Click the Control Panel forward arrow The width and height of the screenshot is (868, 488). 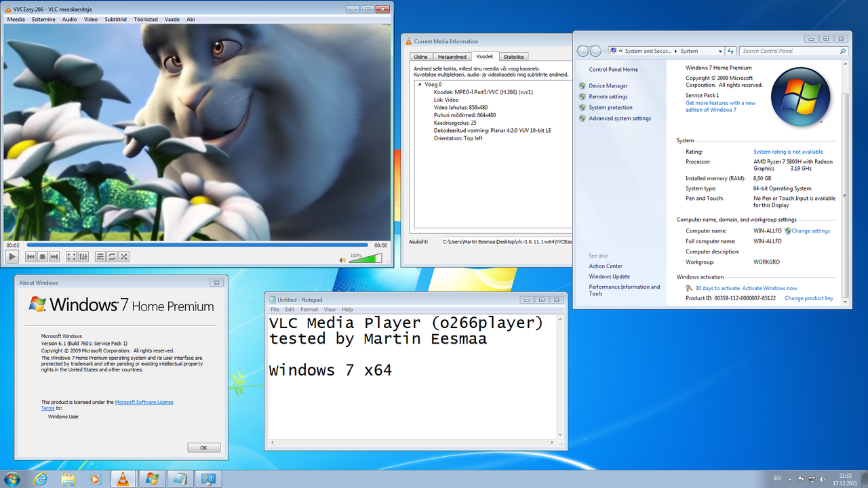click(596, 51)
